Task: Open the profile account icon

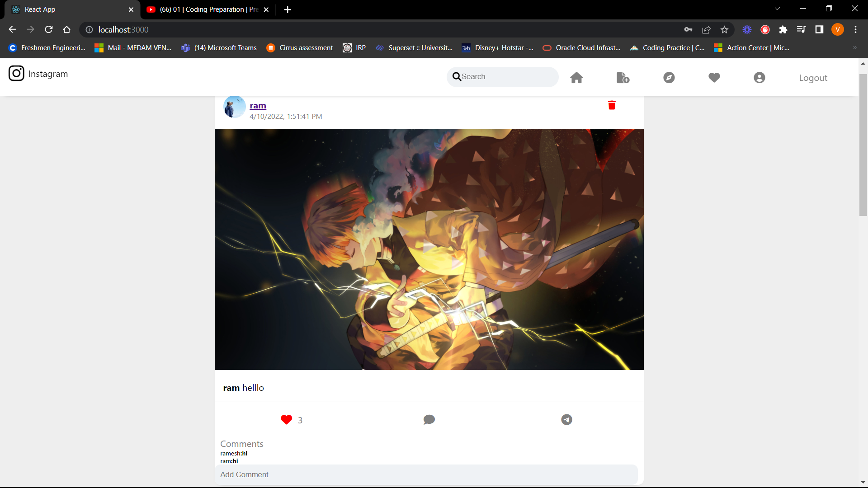Action: point(759,77)
